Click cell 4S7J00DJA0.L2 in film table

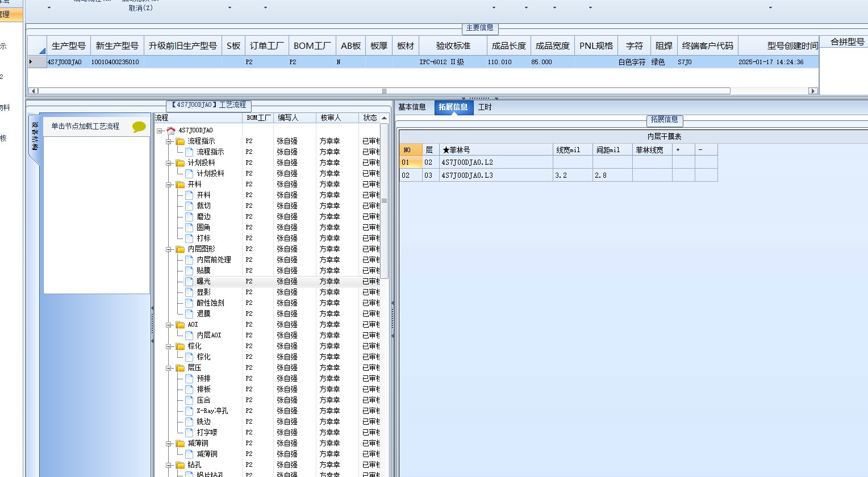pyautogui.click(x=496, y=162)
